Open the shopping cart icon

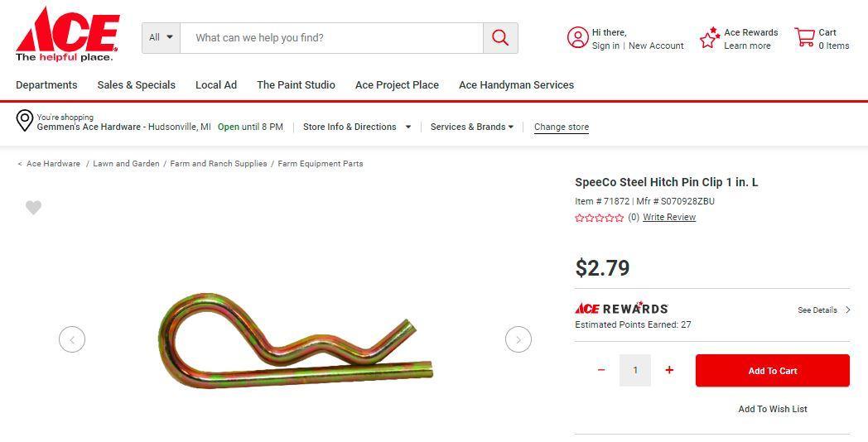pyautogui.click(x=804, y=38)
